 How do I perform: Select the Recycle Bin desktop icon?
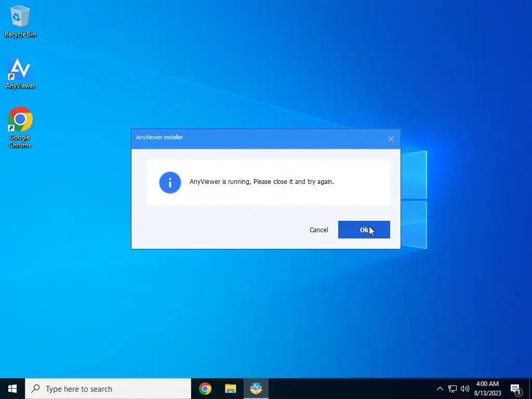[20, 21]
